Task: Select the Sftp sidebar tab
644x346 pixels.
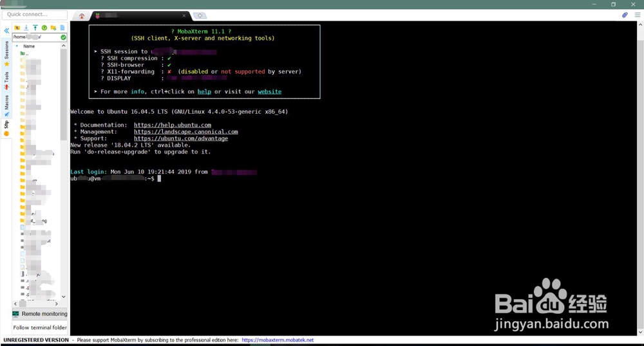Action: 6,128
